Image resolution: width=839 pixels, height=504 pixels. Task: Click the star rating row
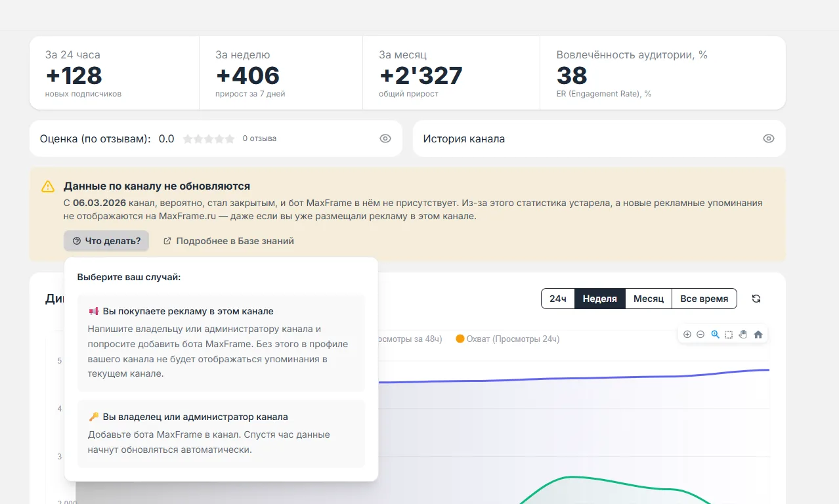click(209, 138)
